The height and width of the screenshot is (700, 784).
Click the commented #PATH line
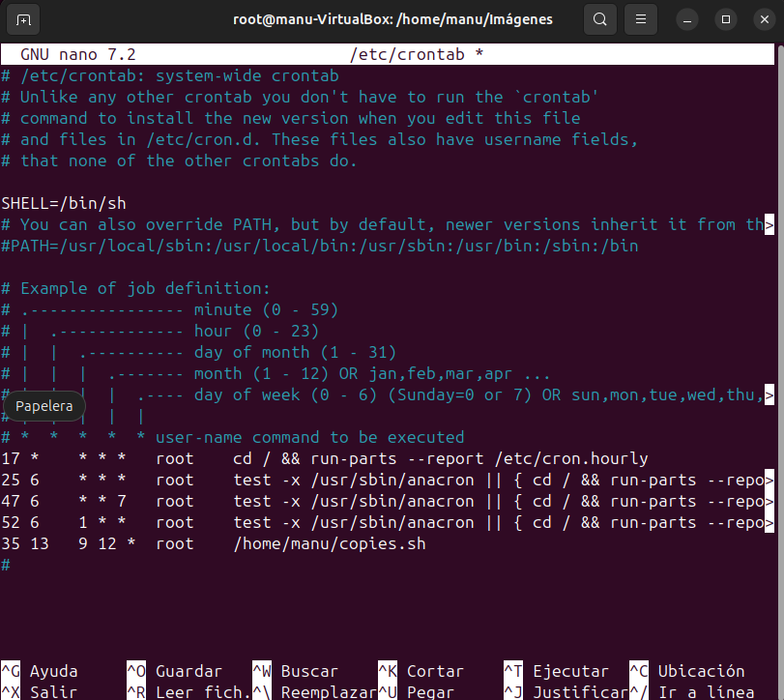(x=319, y=246)
